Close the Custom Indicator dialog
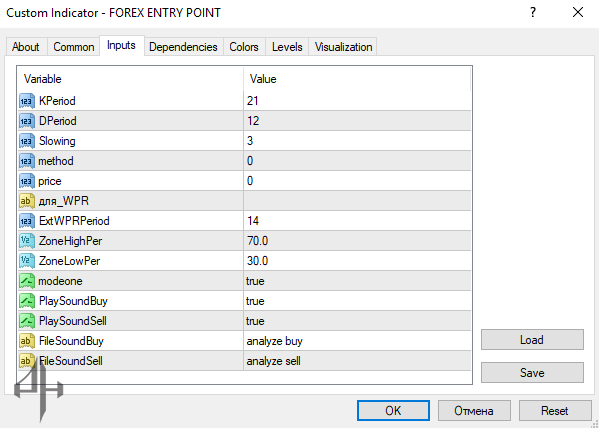The width and height of the screenshot is (599, 428). click(x=578, y=13)
